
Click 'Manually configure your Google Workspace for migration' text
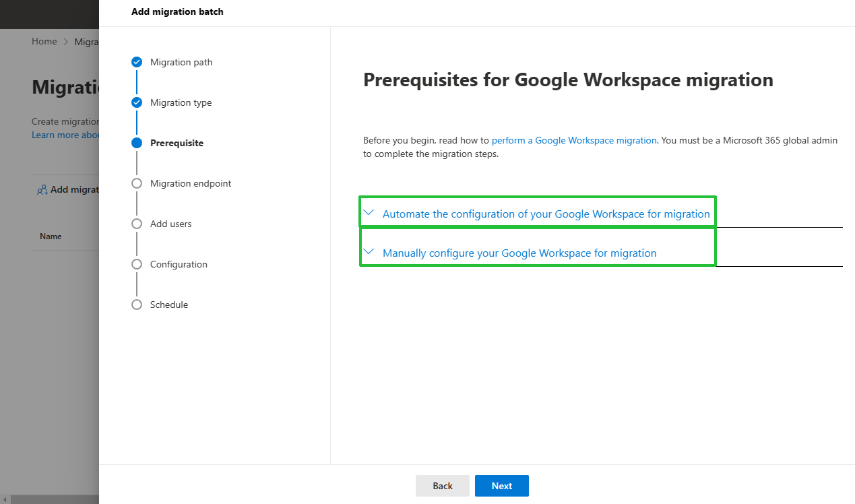pyautogui.click(x=519, y=253)
